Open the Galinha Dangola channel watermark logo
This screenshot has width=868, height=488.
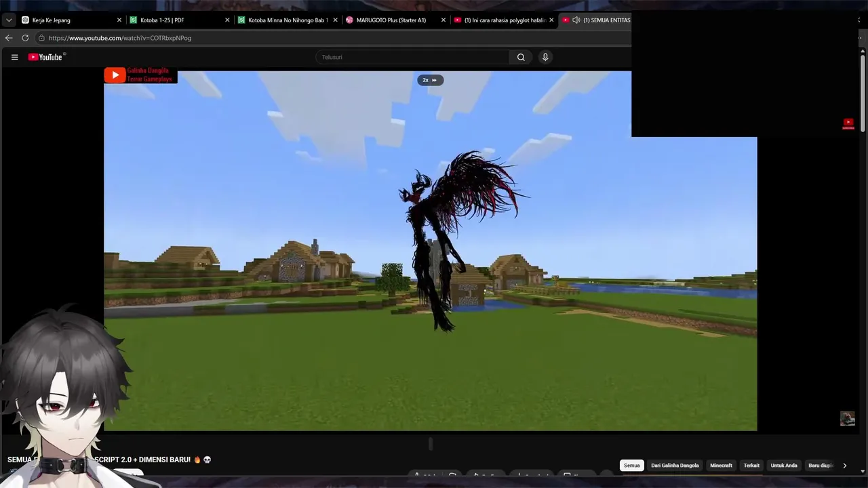140,75
